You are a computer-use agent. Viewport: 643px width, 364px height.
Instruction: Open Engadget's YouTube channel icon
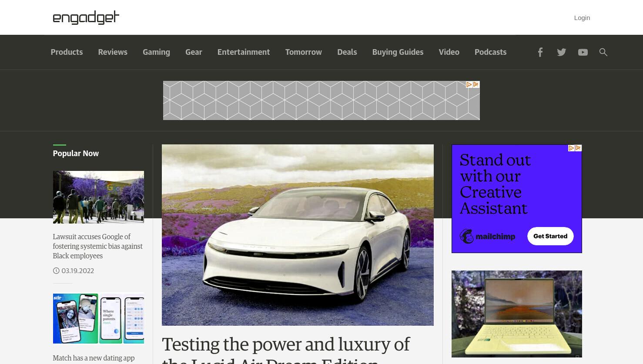click(583, 52)
